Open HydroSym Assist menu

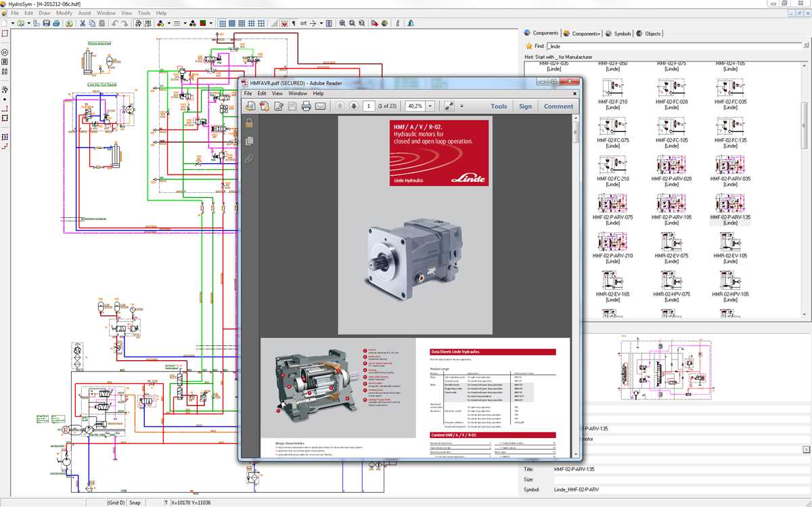(x=85, y=13)
